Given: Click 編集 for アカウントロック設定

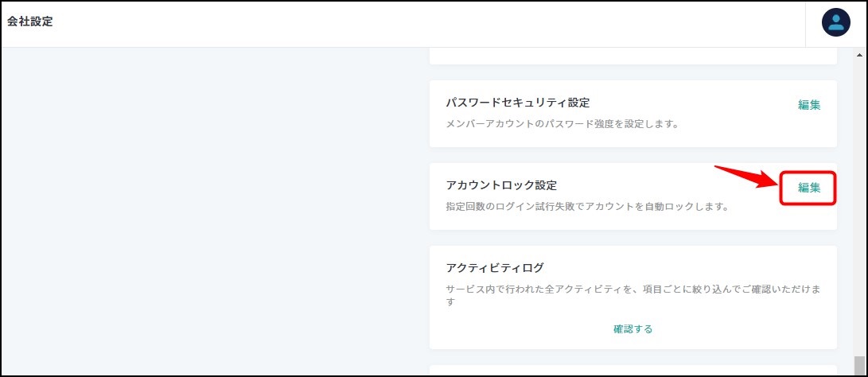Looking at the screenshot, I should 809,188.
